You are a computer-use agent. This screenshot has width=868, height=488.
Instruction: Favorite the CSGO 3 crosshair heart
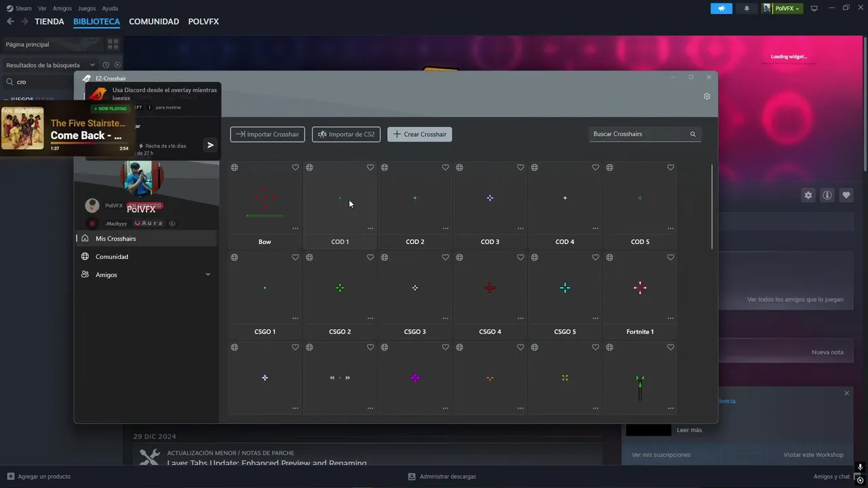(x=446, y=258)
